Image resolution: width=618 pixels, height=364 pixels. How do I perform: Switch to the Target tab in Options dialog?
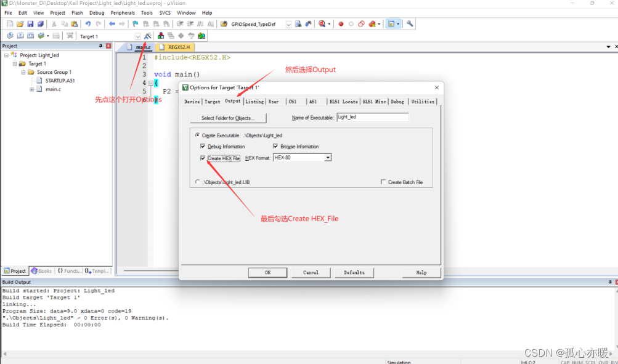(x=212, y=102)
